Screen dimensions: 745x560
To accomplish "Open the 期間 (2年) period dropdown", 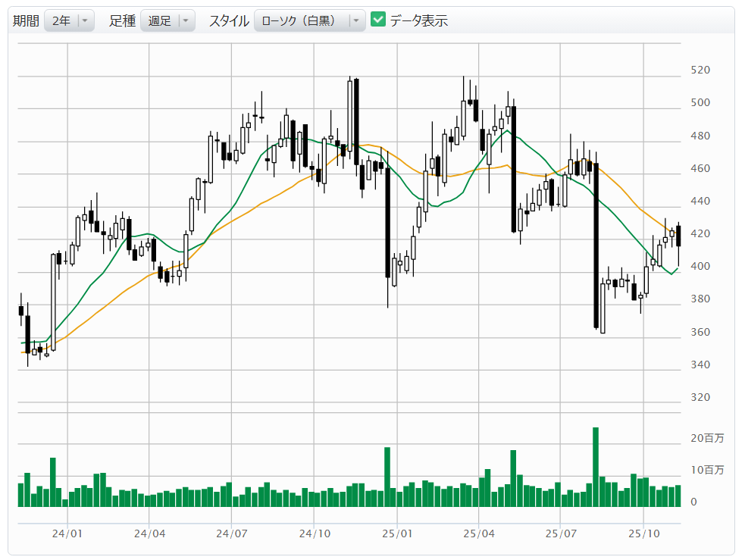I will (x=69, y=21).
